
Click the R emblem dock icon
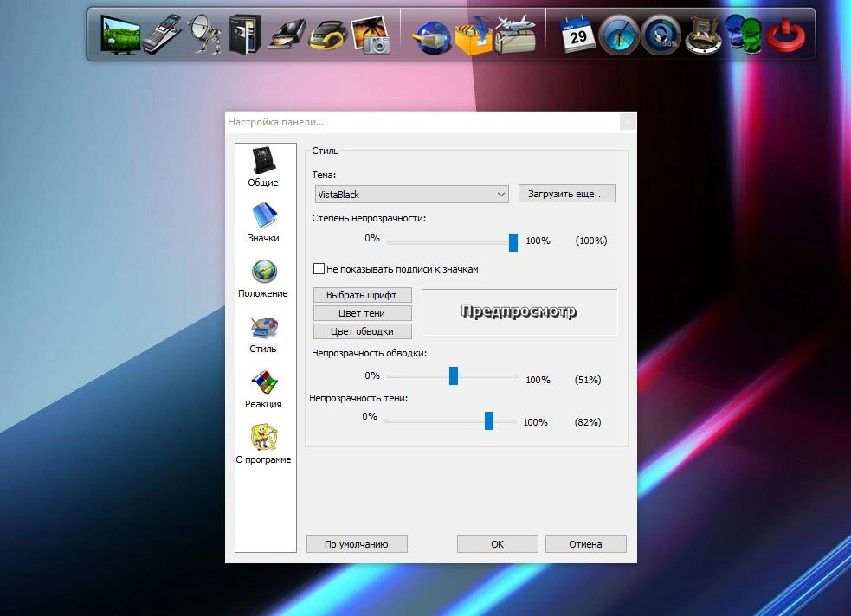(703, 35)
